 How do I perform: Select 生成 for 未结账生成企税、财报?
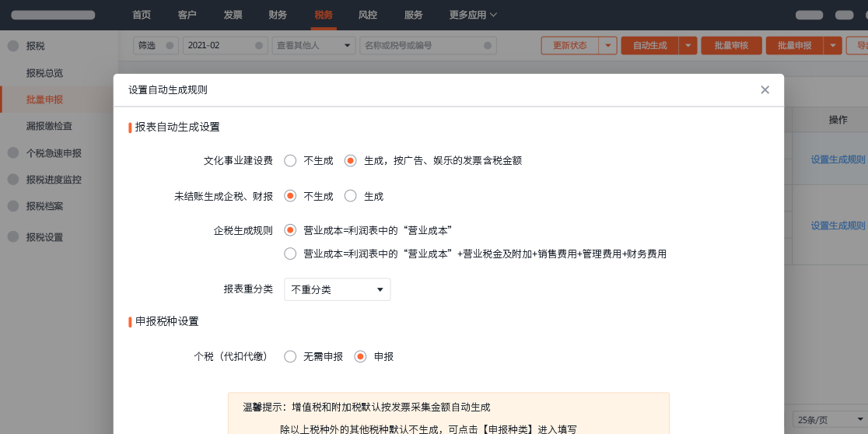tap(351, 196)
